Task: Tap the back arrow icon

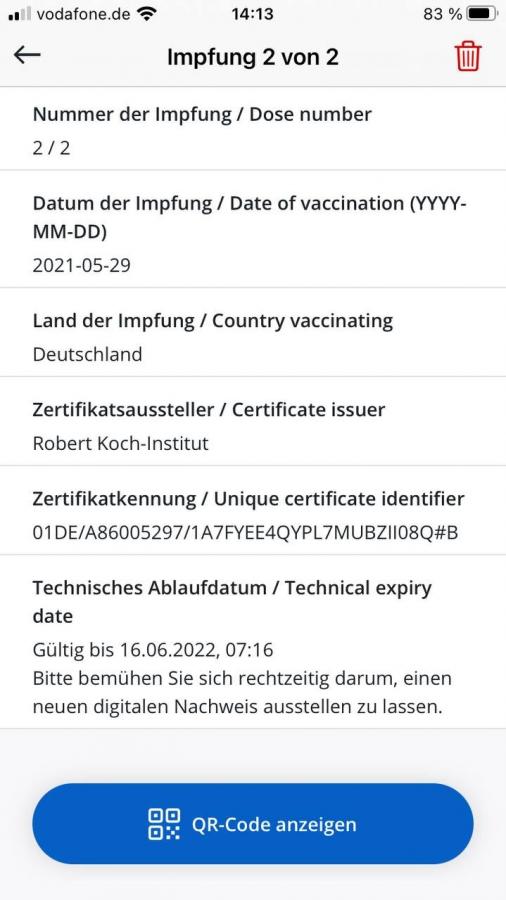Action: click(28, 55)
